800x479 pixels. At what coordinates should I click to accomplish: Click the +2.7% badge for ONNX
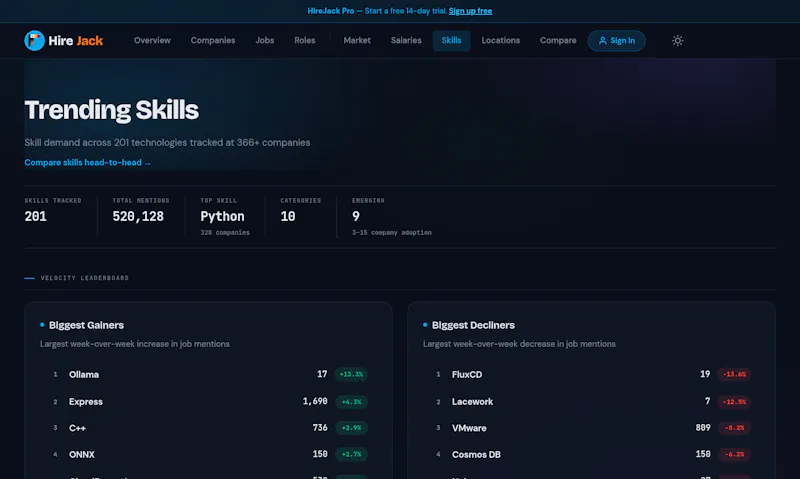351,455
